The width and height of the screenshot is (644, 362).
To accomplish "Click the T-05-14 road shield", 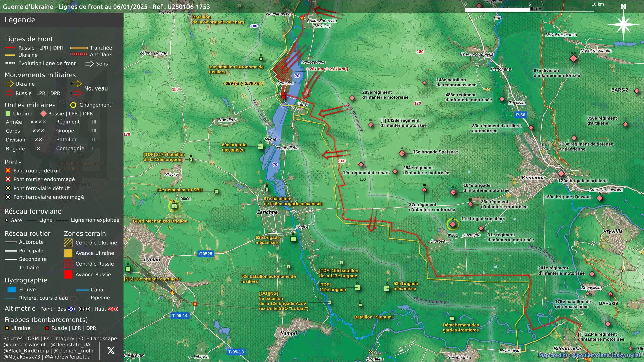I will tap(180, 315).
